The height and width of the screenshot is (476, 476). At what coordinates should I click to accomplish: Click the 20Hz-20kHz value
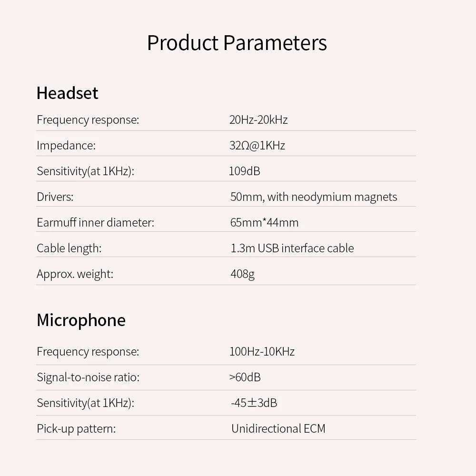(x=258, y=119)
